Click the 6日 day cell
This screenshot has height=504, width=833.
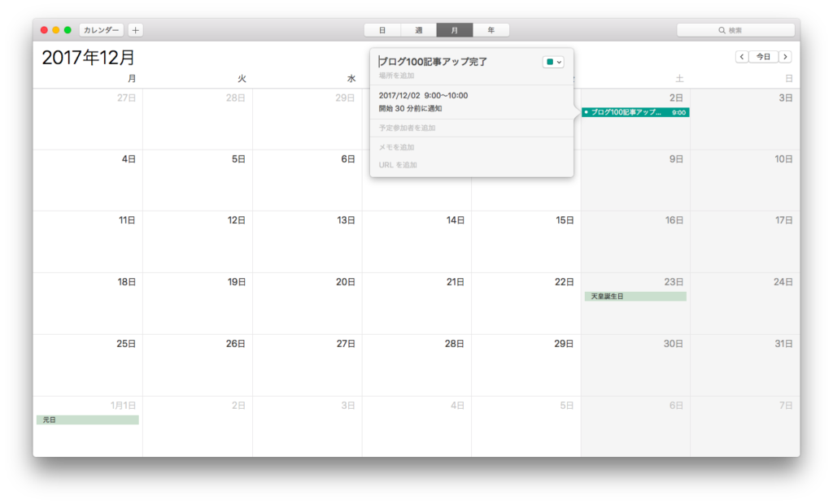click(x=307, y=180)
